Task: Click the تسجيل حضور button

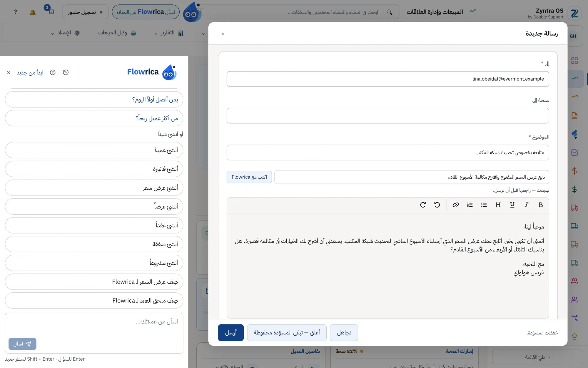Action: point(85,12)
